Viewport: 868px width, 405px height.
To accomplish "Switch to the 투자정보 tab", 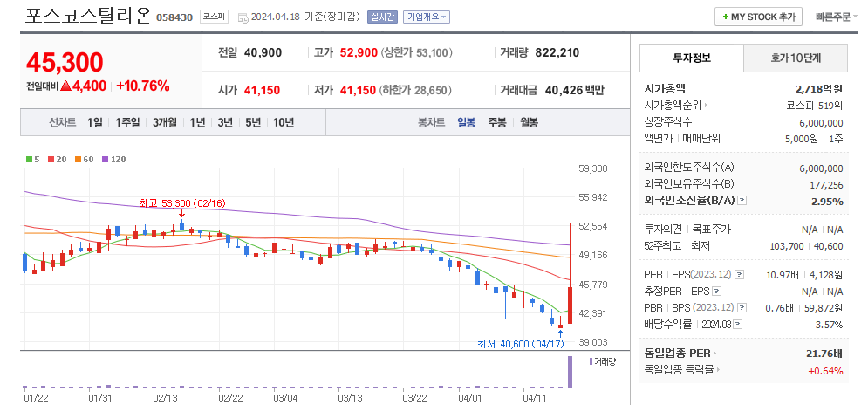I will [x=692, y=58].
